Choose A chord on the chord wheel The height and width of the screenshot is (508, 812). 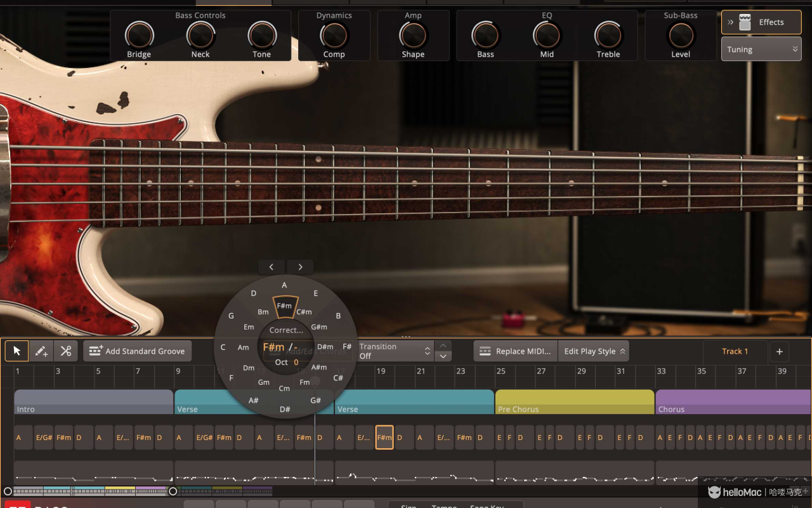coord(284,285)
